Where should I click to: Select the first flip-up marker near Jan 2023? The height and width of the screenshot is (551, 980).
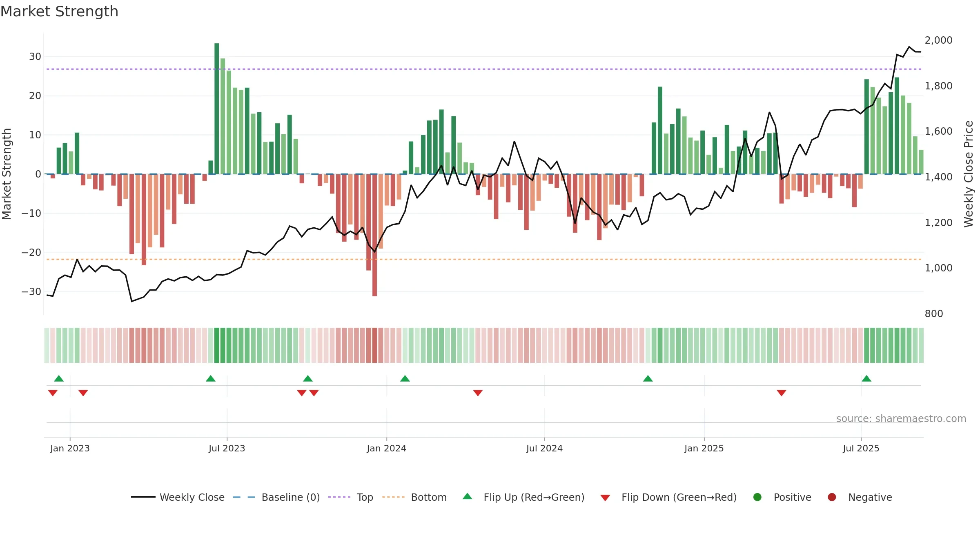(x=59, y=378)
